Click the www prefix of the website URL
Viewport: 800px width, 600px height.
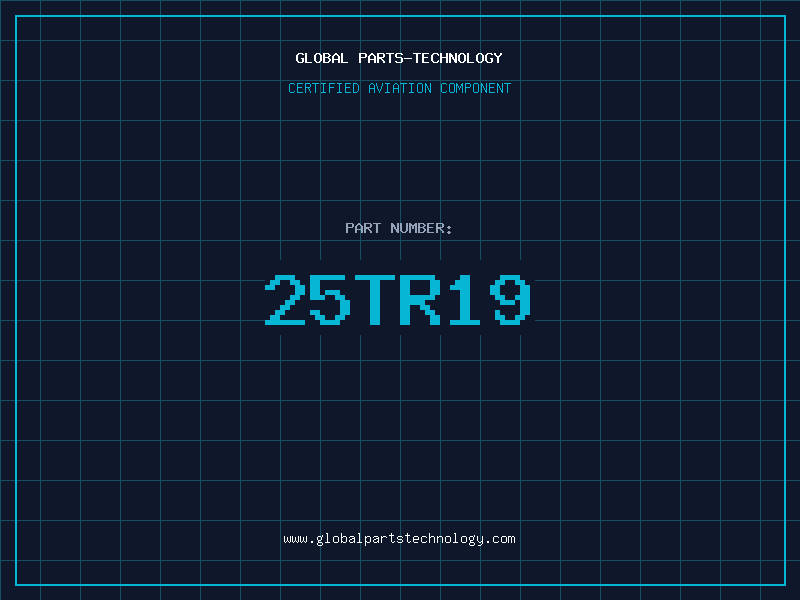tap(295, 539)
